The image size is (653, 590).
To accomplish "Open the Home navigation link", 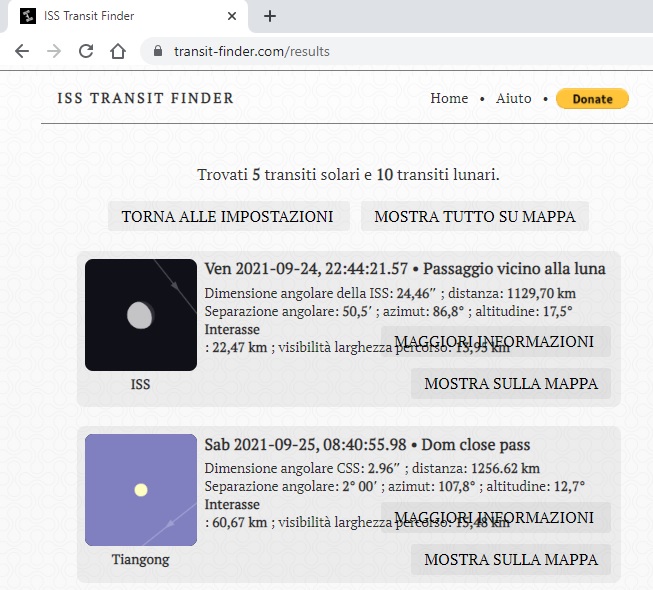I will coord(449,98).
